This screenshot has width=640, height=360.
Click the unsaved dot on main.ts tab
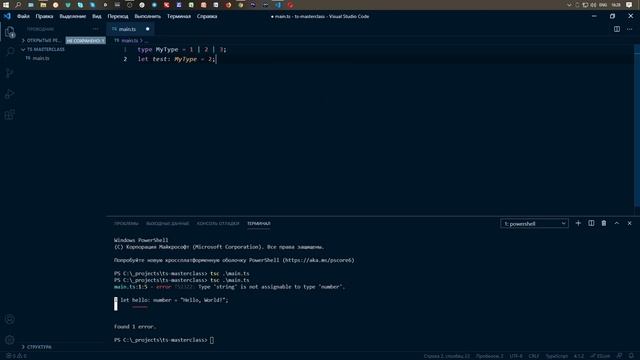pyautogui.click(x=147, y=29)
